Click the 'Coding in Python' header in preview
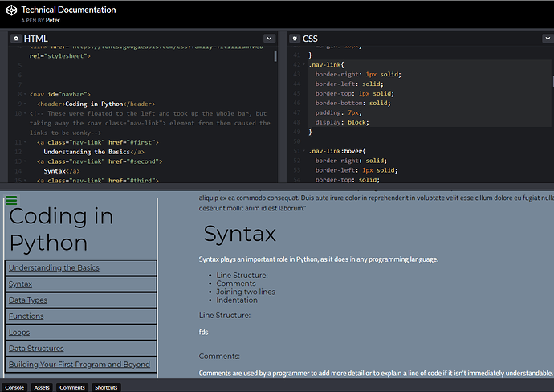The image size is (554, 392). [x=61, y=230]
